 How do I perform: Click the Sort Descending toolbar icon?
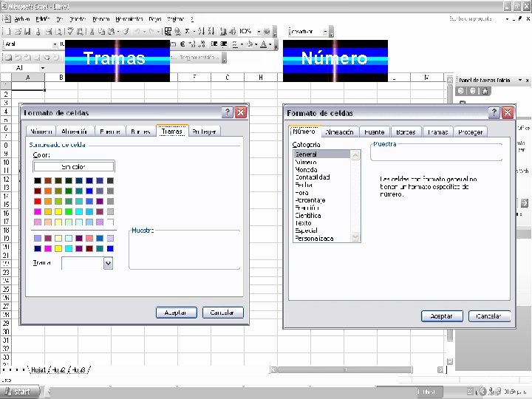pyautogui.click(x=211, y=32)
